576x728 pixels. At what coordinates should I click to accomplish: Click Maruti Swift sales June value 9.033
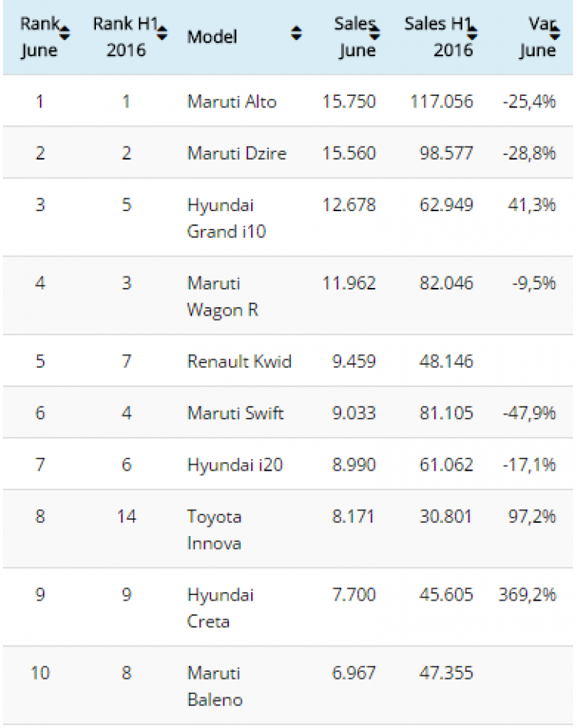pyautogui.click(x=354, y=412)
